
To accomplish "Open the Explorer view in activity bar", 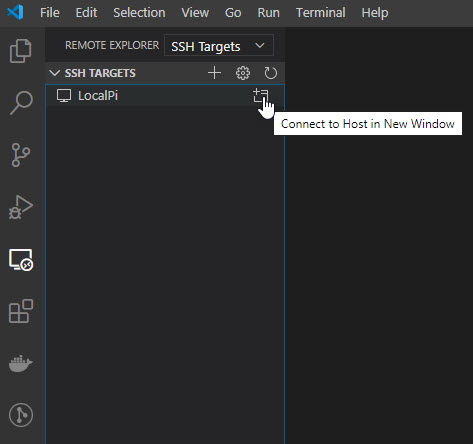I will tap(21, 51).
